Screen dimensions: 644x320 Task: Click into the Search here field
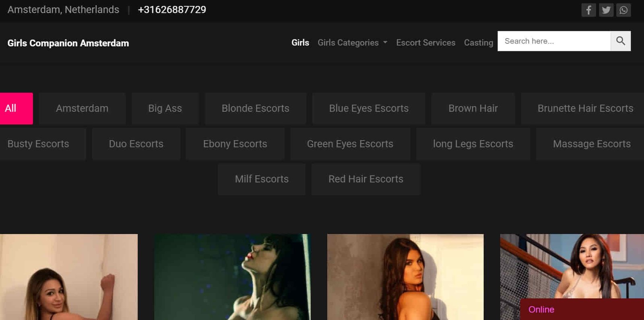click(x=554, y=41)
